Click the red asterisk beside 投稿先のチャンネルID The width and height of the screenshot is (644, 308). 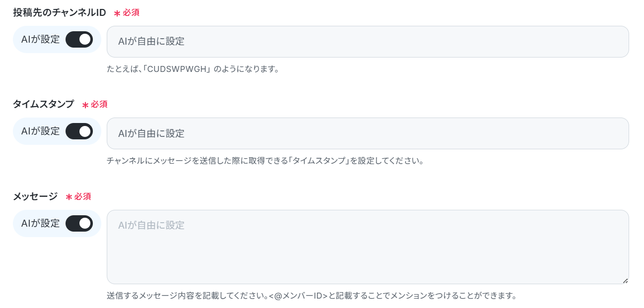(117, 13)
